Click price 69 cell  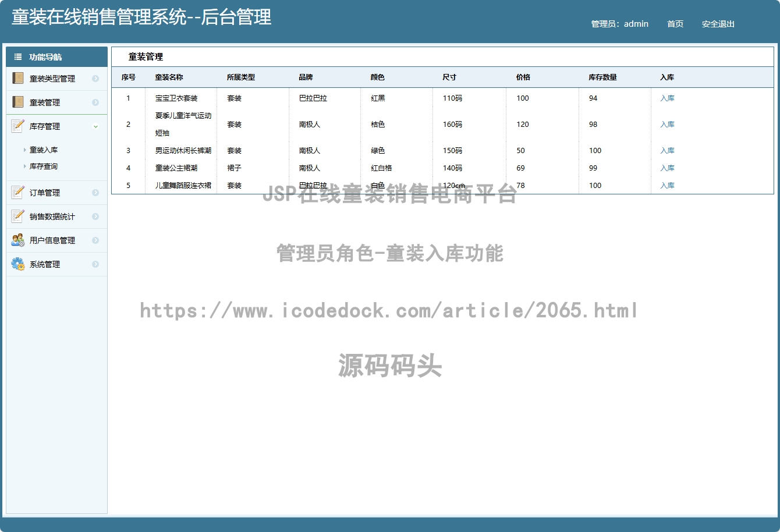(520, 168)
